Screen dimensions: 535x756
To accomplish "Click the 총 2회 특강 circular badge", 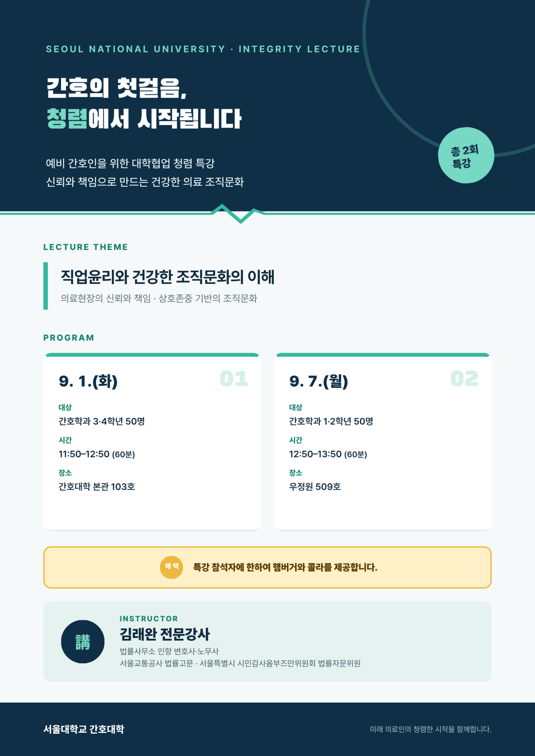I will 466,155.
